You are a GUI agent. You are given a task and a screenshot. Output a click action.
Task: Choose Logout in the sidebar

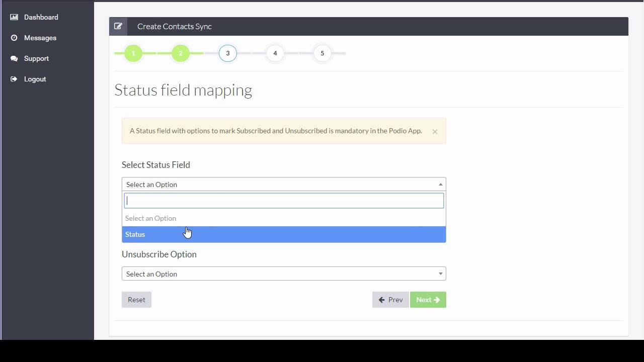point(35,79)
